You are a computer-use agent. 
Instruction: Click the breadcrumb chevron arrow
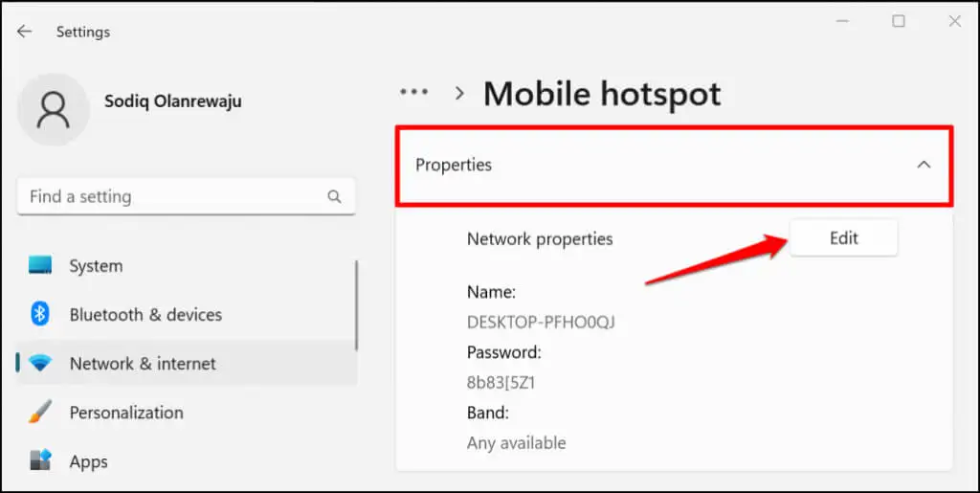(460, 94)
